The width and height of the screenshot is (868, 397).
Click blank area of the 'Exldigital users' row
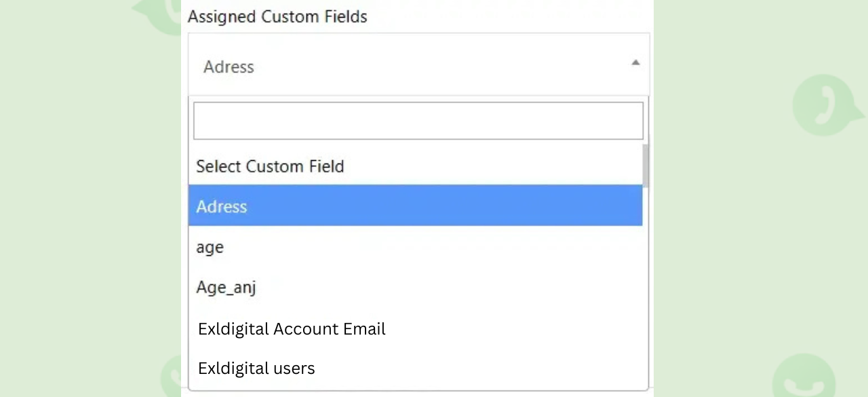pos(478,368)
